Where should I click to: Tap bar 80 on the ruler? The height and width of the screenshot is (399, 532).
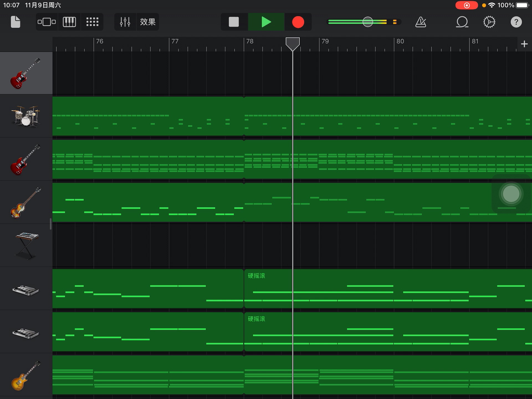(400, 41)
